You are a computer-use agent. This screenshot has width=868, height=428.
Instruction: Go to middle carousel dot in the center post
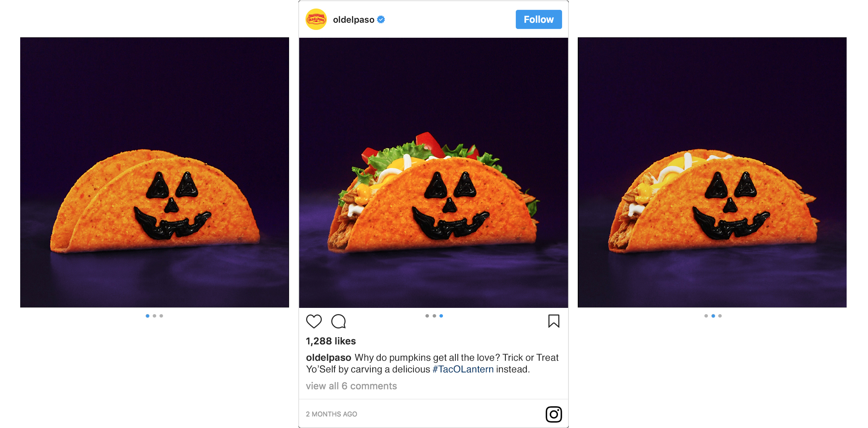point(434,316)
